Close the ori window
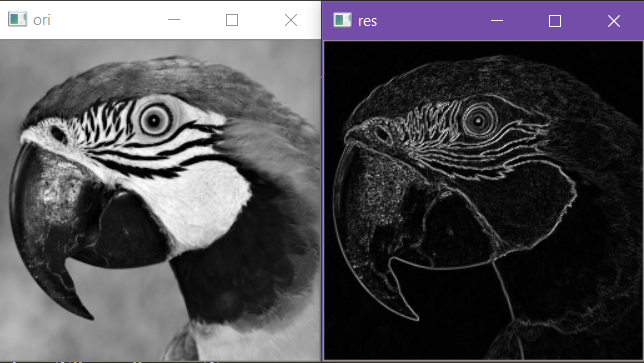Image resolution: width=644 pixels, height=363 pixels. pos(291,20)
